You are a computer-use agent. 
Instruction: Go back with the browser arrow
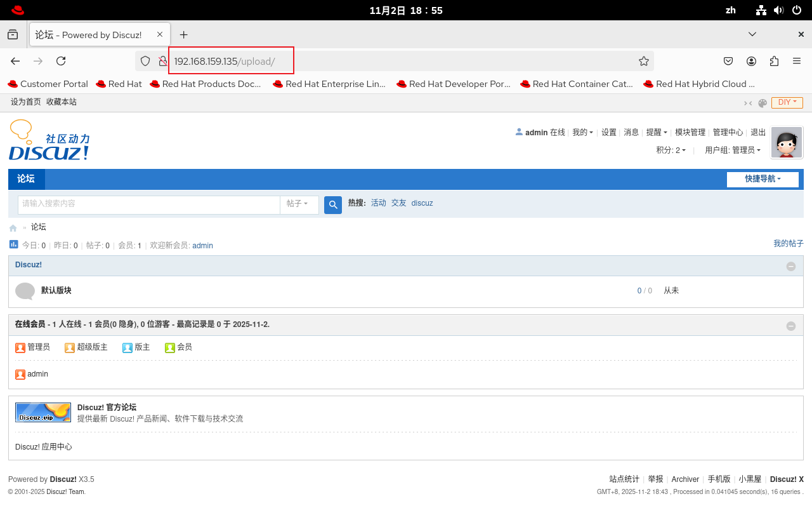pos(15,61)
